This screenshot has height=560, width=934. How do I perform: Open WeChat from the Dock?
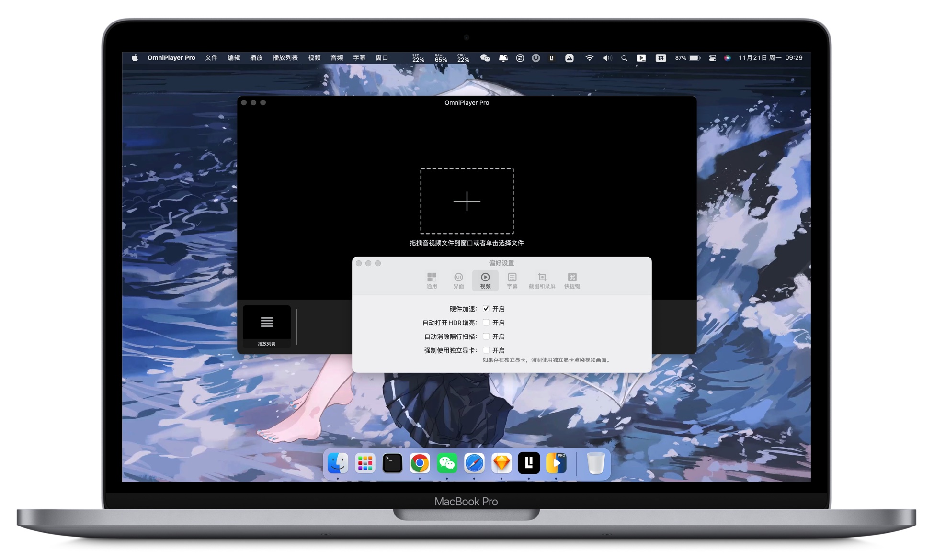[x=447, y=463]
